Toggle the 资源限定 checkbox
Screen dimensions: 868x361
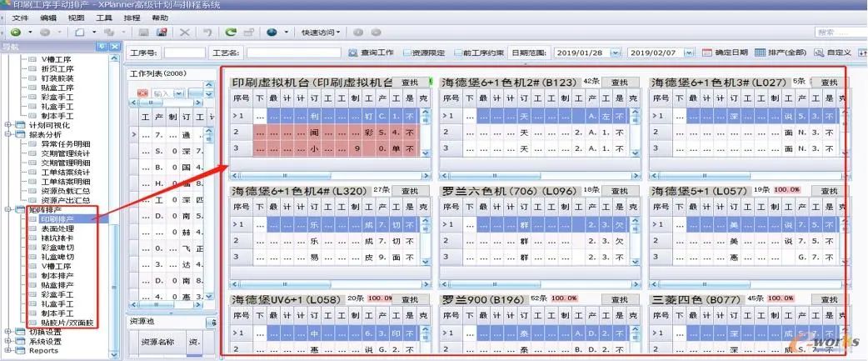coord(407,53)
